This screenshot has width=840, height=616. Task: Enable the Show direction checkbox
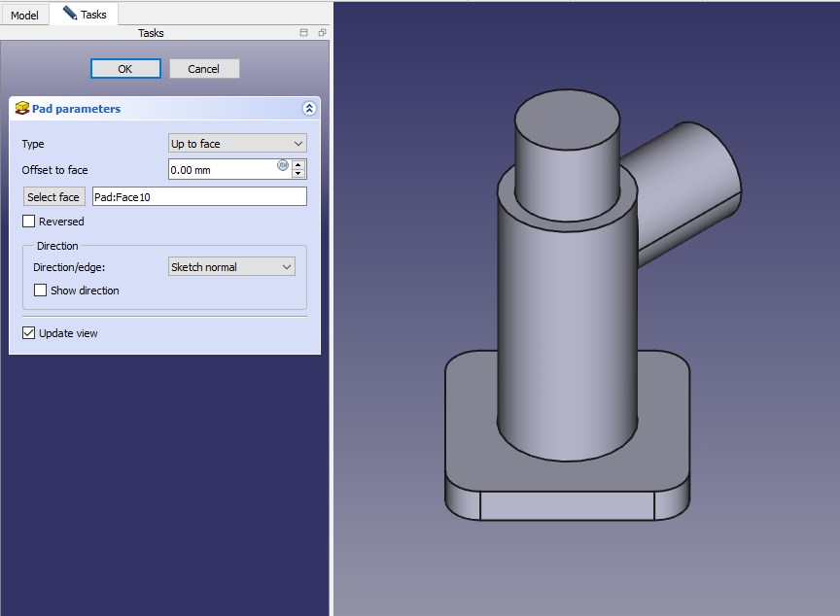[41, 291]
